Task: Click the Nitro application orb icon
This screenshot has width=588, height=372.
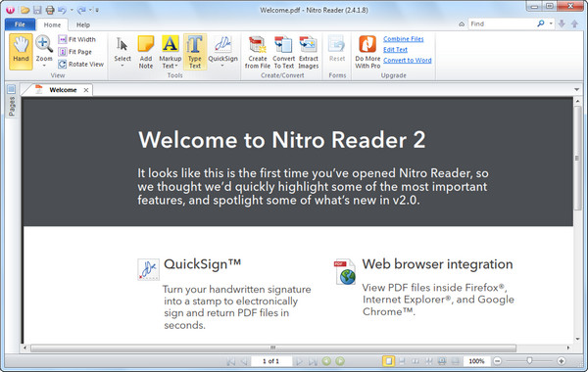Action: click(x=10, y=10)
